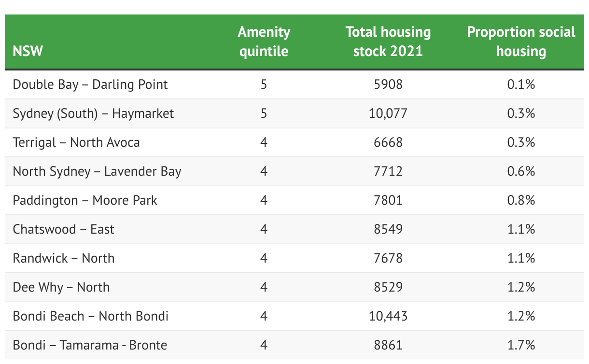Click the Paddington – Moore Park cell
This screenshot has width=589, height=364.
click(85, 200)
